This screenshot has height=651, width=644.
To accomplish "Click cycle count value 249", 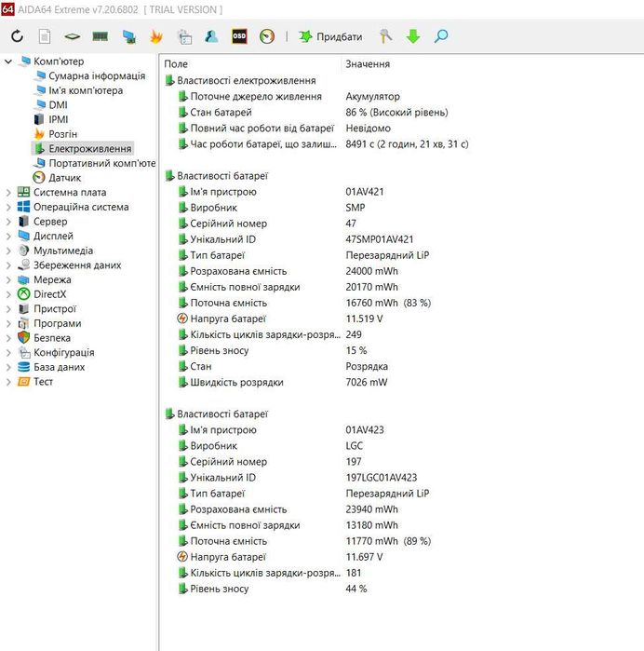I will click(x=354, y=334).
